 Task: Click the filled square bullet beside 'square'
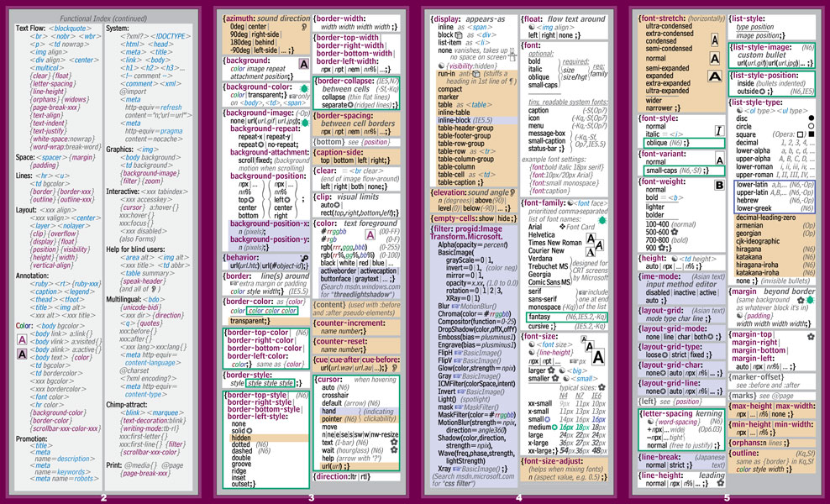[812, 134]
